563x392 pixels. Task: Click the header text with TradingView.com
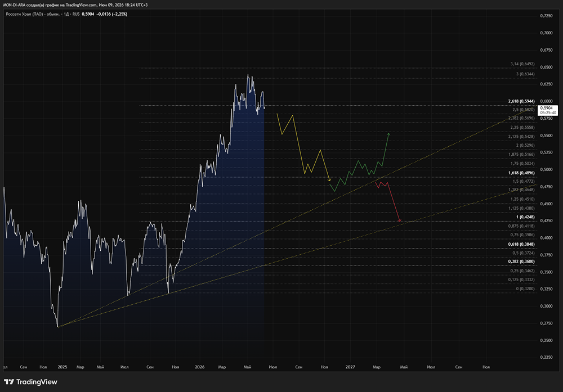(x=75, y=5)
